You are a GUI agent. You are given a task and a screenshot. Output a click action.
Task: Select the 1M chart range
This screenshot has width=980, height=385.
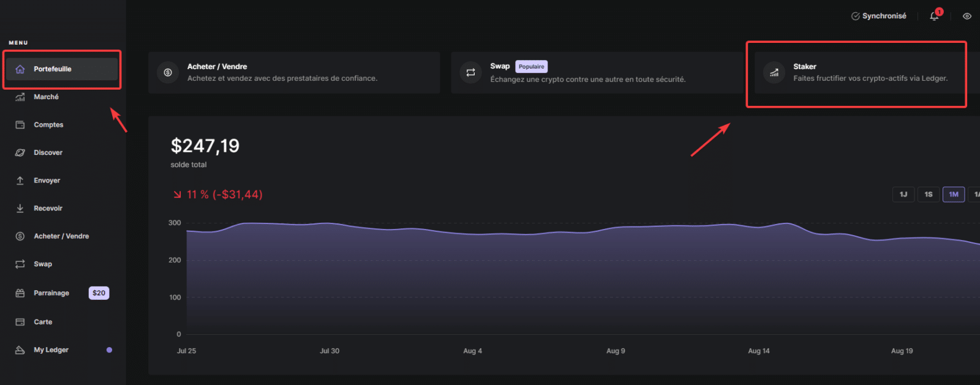[x=954, y=195]
